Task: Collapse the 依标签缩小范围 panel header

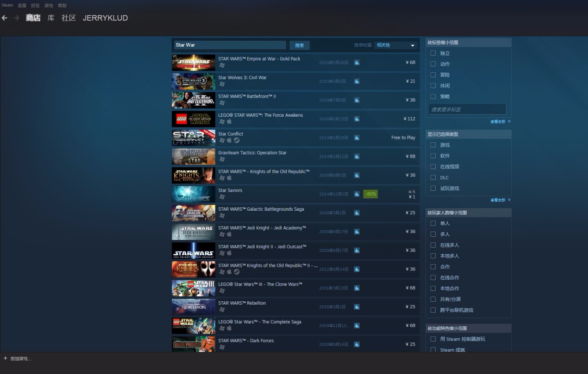Action: 468,43
